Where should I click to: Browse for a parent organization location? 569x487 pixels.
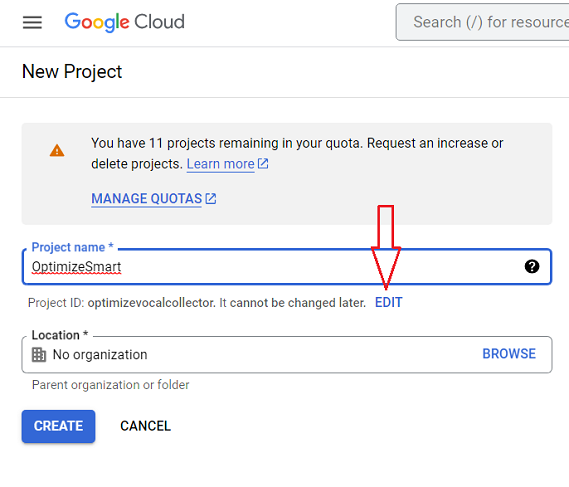[x=509, y=353]
